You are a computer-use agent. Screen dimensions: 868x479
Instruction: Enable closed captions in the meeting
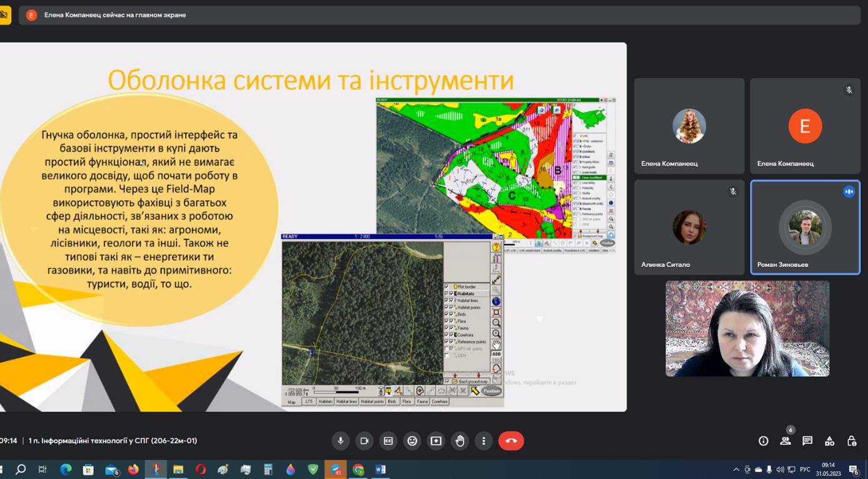click(x=388, y=441)
